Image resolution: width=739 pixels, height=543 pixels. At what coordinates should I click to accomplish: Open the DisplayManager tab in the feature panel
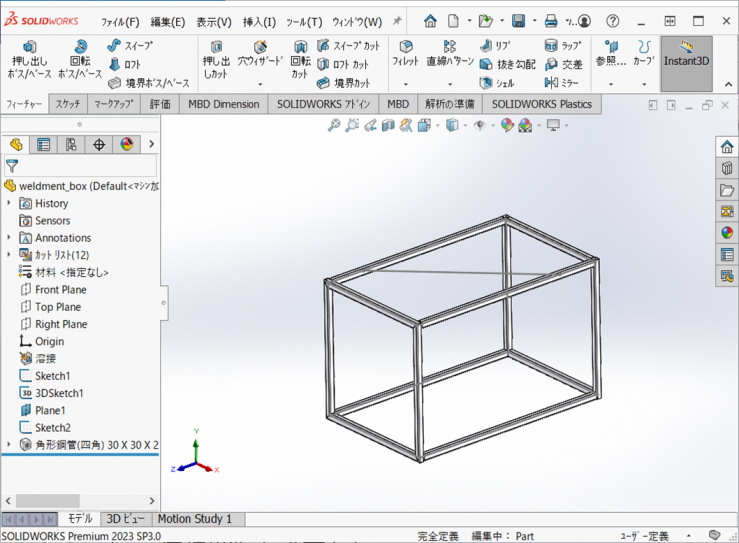click(126, 144)
